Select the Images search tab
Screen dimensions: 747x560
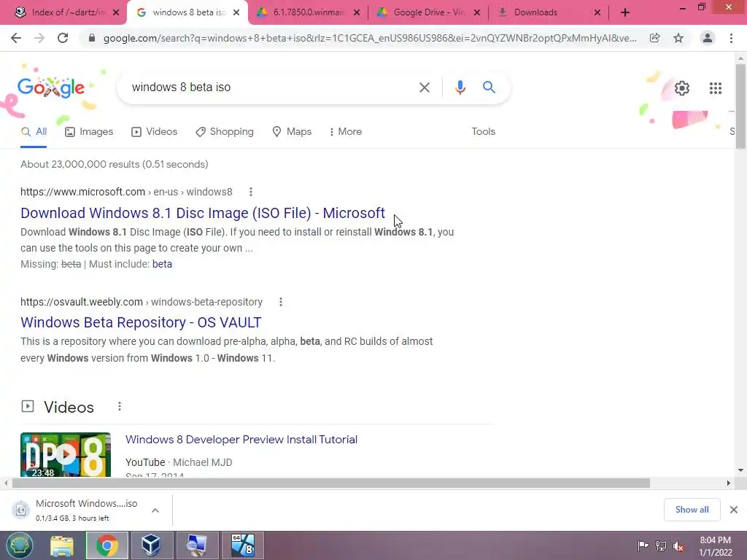89,131
